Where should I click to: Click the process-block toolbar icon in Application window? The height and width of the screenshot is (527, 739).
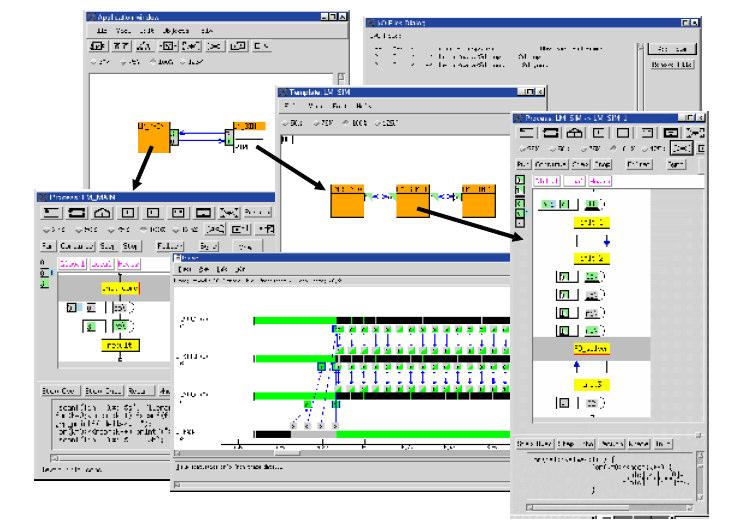(x=97, y=46)
